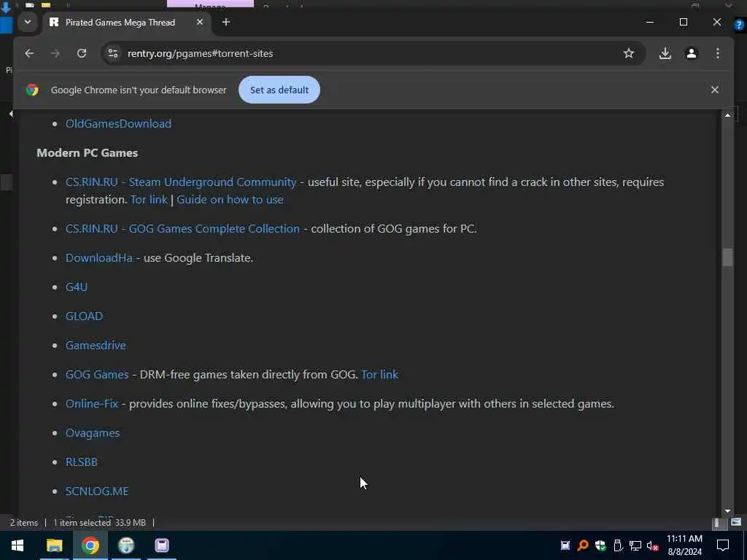
Task: Open the Ovagames link
Action: 93,433
